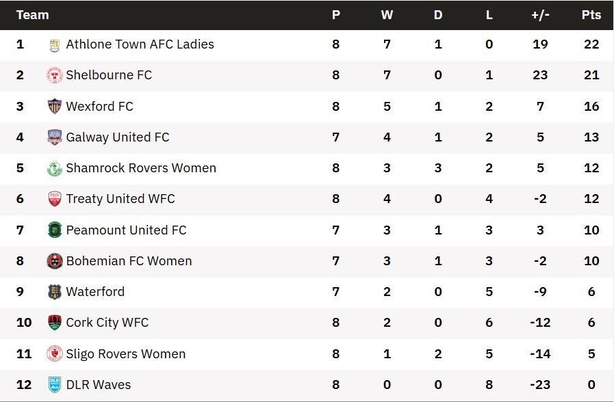
Task: Click the Peamount United FC crest icon
Action: click(x=54, y=230)
